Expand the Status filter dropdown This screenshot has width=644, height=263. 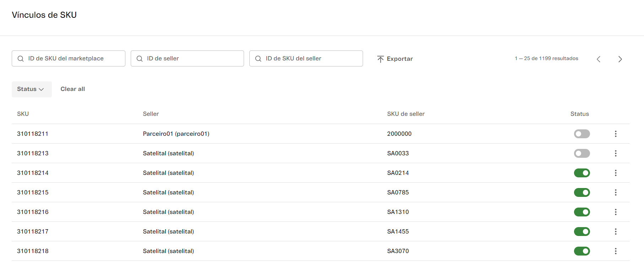(x=31, y=89)
